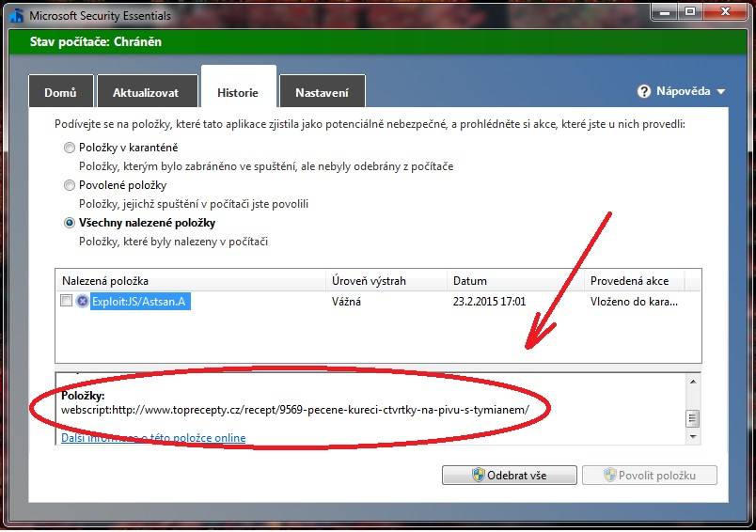
Task: Click the webscript toprecepty.cz URL text
Action: 295,410
